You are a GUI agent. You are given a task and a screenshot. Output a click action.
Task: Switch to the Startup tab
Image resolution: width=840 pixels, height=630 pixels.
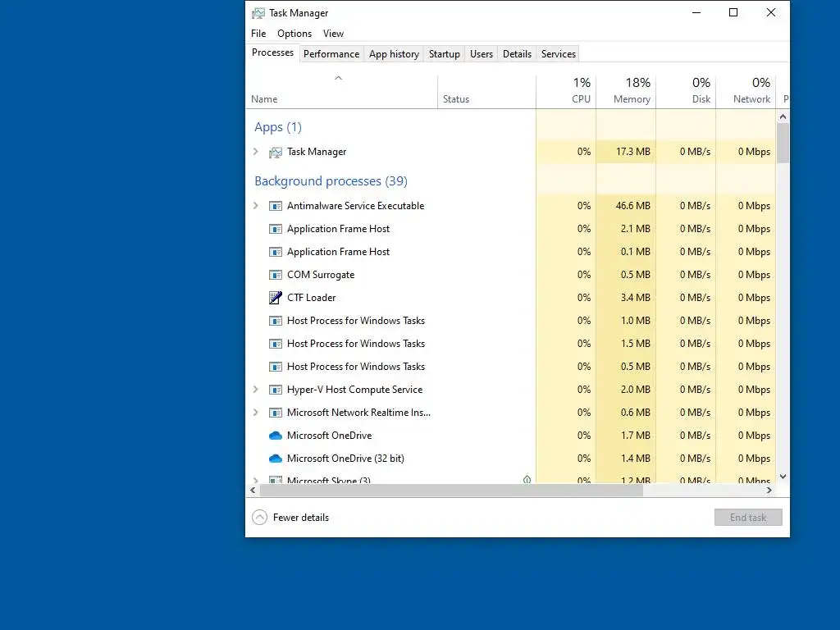[x=444, y=54]
